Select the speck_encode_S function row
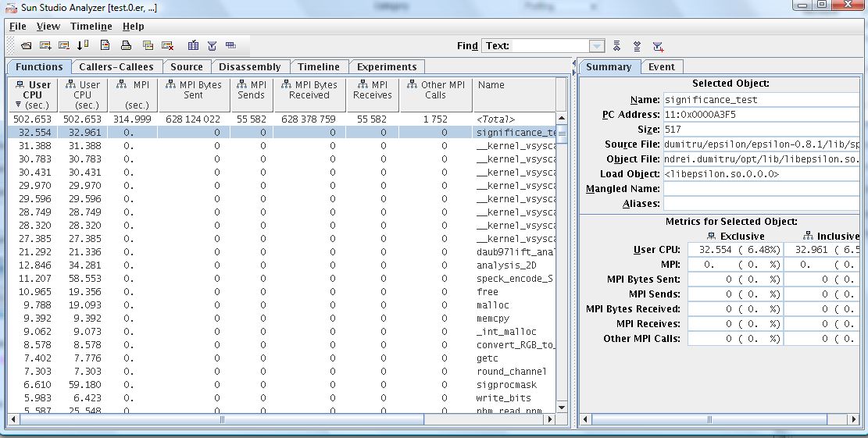This screenshot has height=438, width=868. pyautogui.click(x=282, y=279)
